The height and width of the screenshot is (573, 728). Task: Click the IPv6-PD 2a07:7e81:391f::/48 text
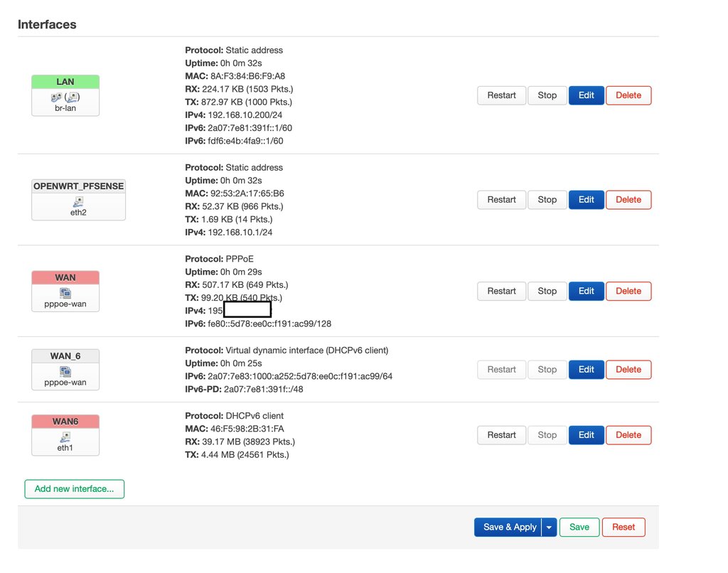244,389
